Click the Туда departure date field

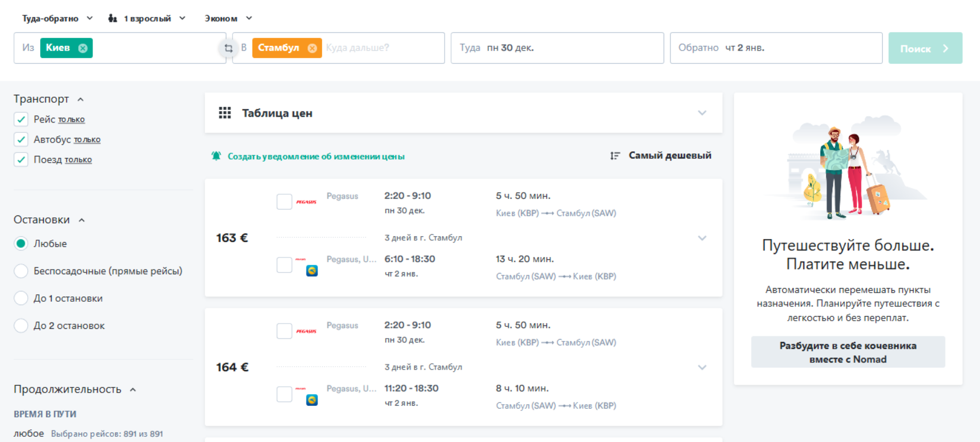click(x=557, y=48)
